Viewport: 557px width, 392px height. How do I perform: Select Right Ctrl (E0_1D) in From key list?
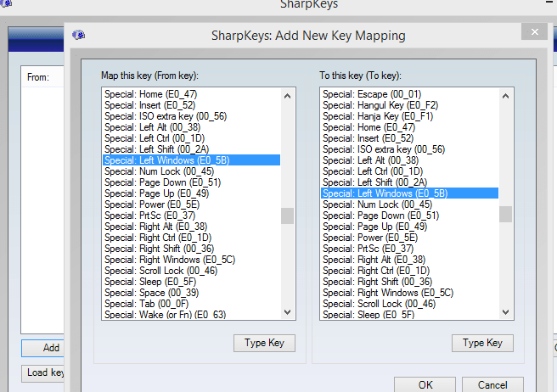coord(191,238)
